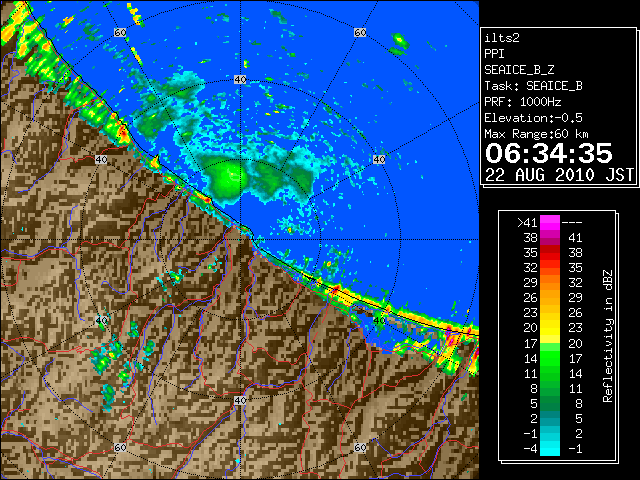Select the 'PPI' scan type label
640x480 pixels.
tap(494, 54)
